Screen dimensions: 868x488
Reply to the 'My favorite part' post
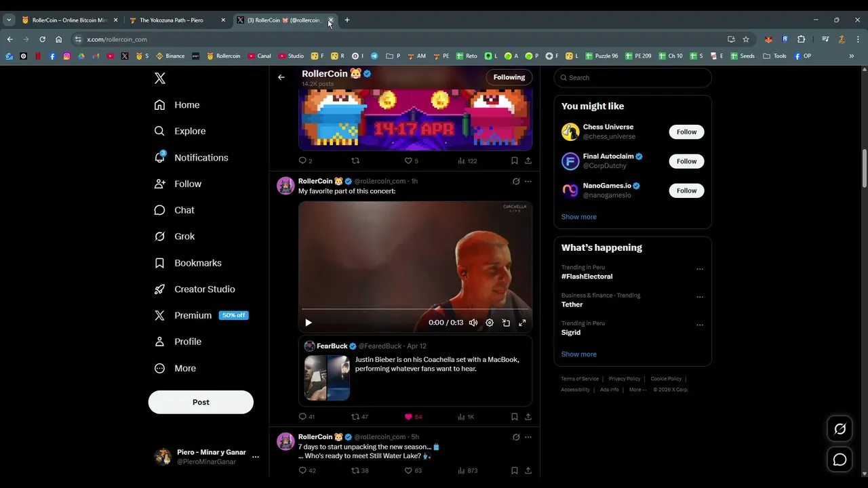pos(307,417)
